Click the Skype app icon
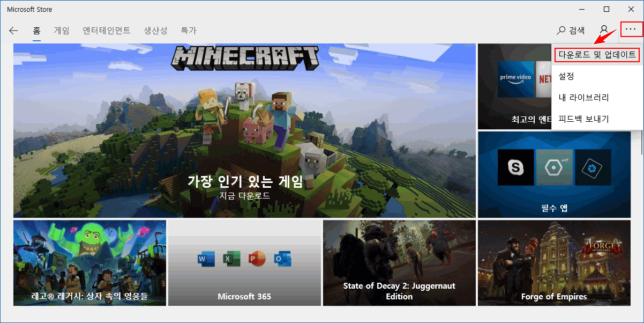Viewport: 644px width, 323px height. [x=516, y=167]
